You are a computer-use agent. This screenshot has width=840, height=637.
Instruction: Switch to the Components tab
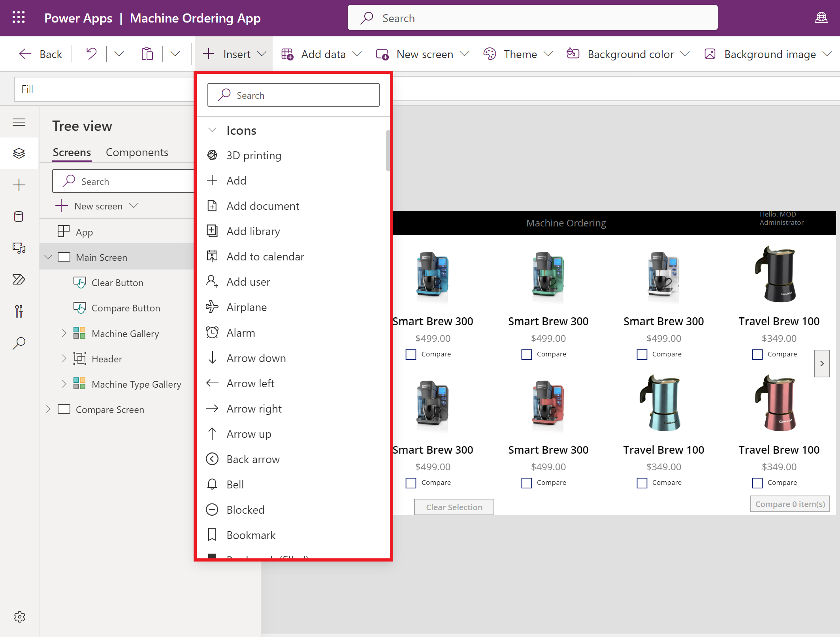pos(137,153)
